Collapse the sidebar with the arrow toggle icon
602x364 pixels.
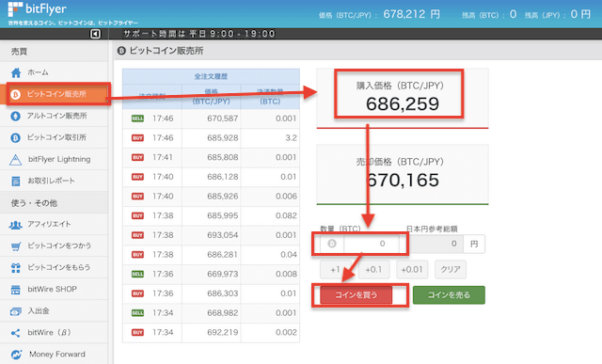coord(95,34)
